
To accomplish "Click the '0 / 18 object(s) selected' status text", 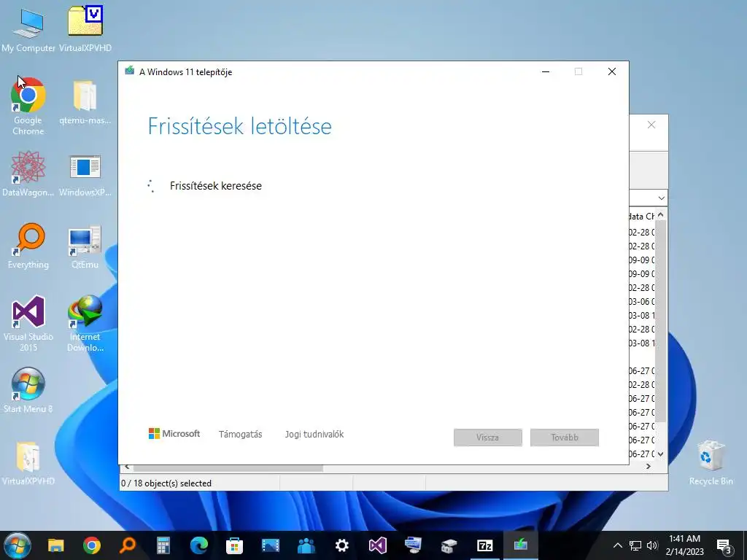I will (x=166, y=483).
